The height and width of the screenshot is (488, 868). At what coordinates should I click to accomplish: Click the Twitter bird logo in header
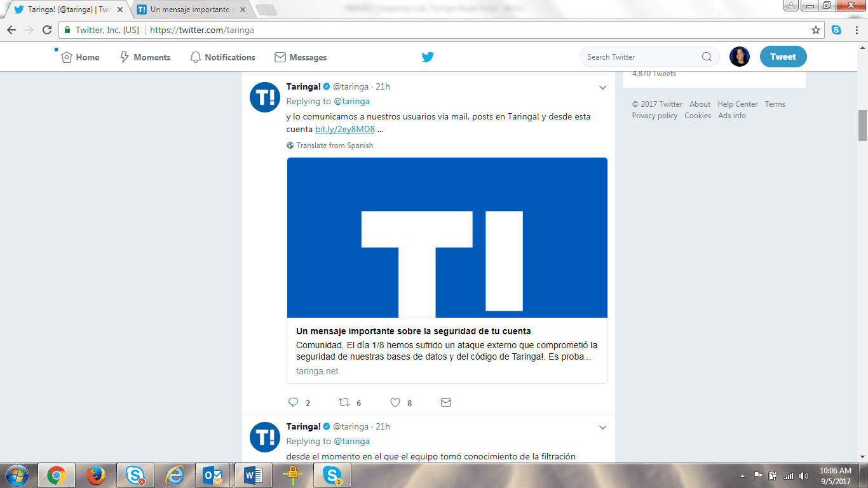pos(428,57)
